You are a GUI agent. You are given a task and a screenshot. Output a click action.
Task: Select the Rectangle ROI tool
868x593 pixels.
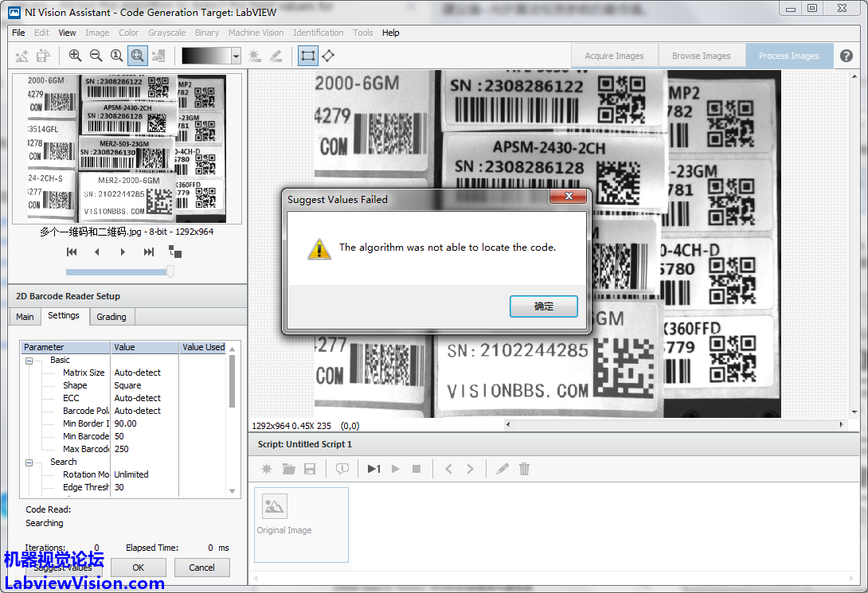tap(307, 56)
